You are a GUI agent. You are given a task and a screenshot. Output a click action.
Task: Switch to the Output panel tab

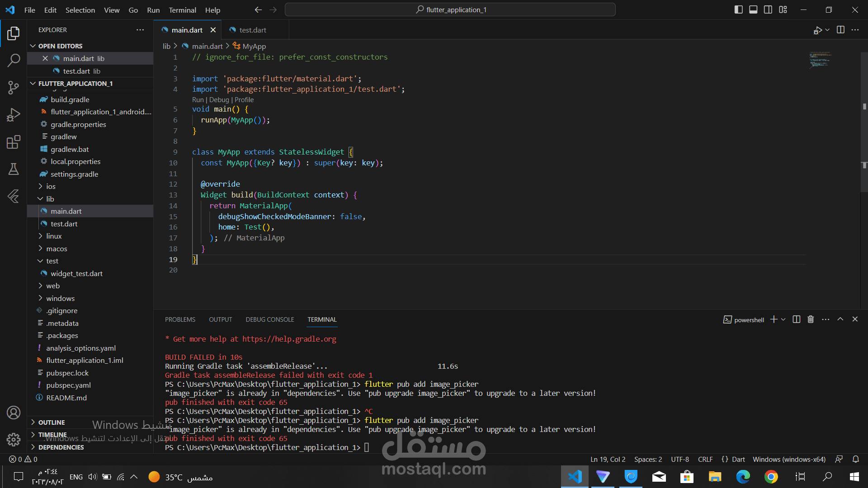tap(221, 319)
